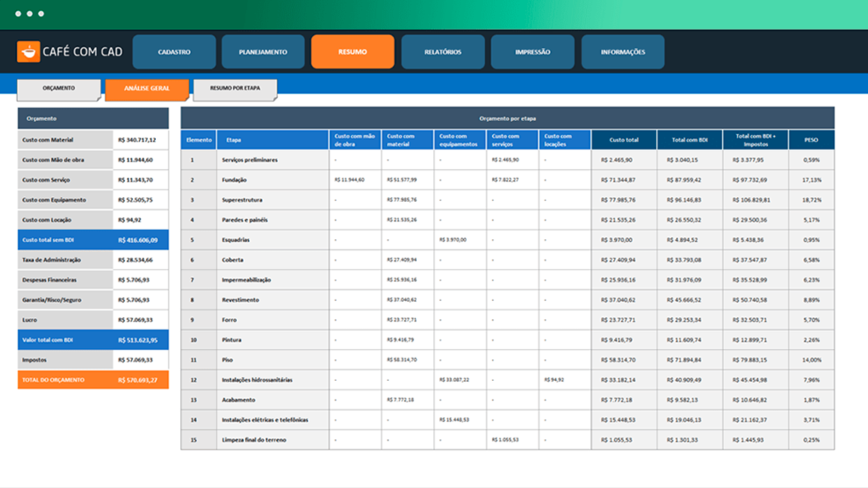Select the Valor total com BDI row
Viewport: 868px width, 488px height.
tap(93, 340)
